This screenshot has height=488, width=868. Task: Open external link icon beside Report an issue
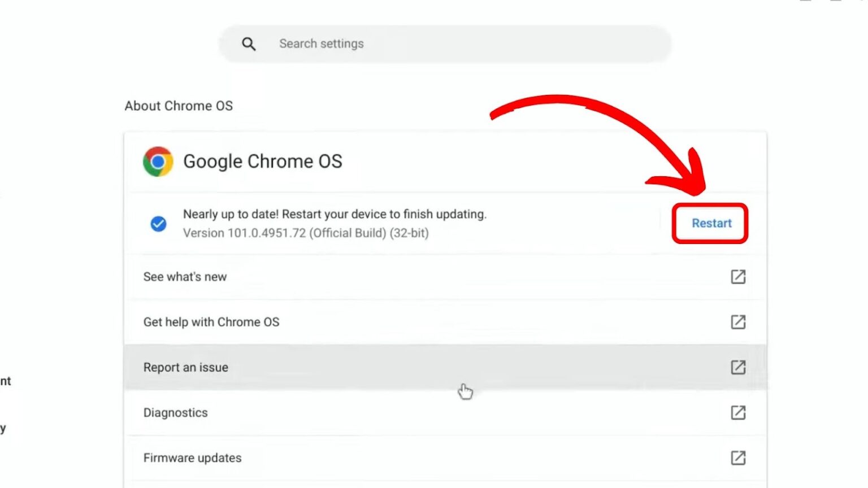(x=738, y=367)
